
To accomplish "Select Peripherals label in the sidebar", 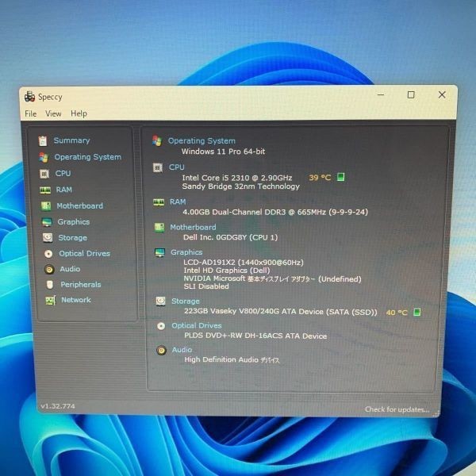I will 81,285.
